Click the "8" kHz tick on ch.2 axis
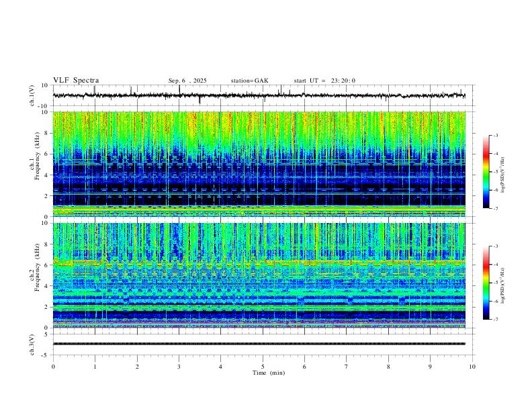 pyautogui.click(x=46, y=244)
